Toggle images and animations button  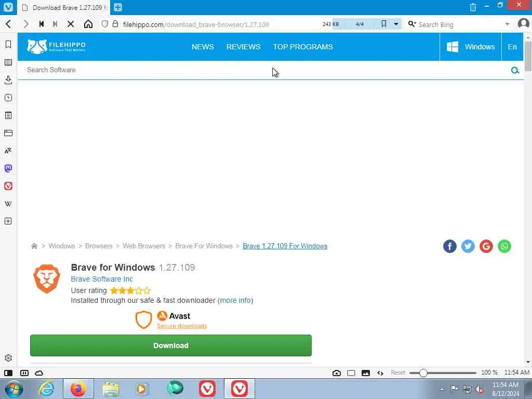[366, 373]
